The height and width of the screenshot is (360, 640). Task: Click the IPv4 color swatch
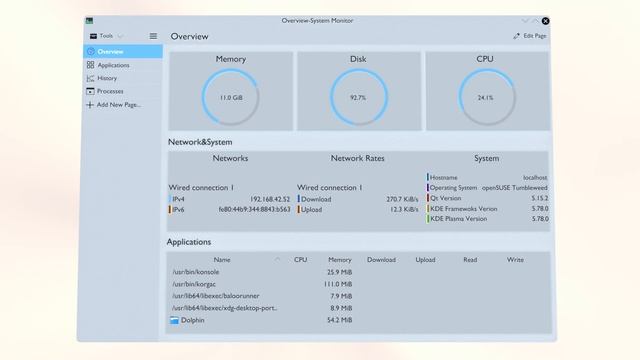170,199
